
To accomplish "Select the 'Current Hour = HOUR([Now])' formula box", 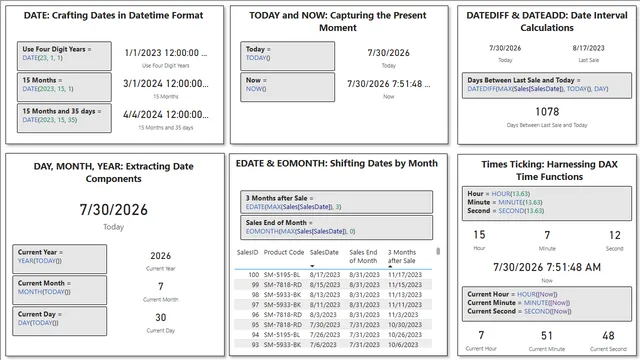I will click(x=547, y=303).
